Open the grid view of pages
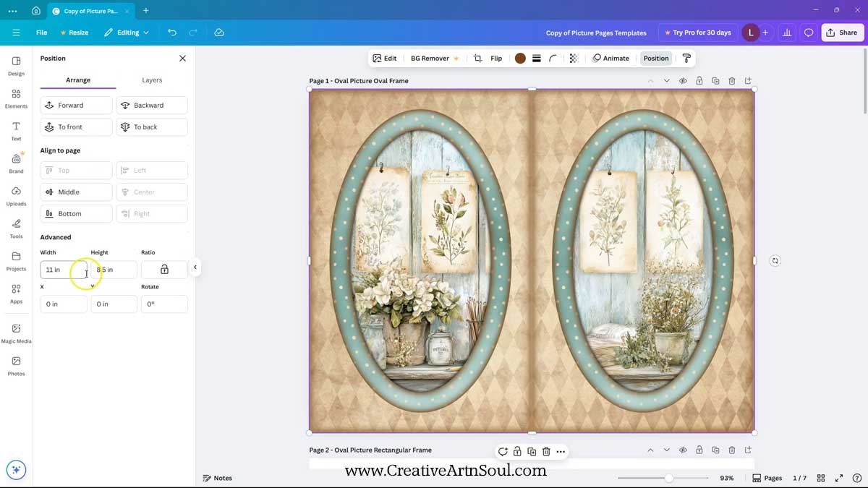 (x=821, y=478)
